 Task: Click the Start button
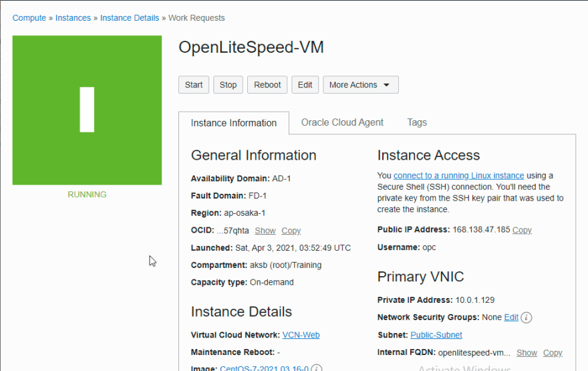pyautogui.click(x=194, y=85)
